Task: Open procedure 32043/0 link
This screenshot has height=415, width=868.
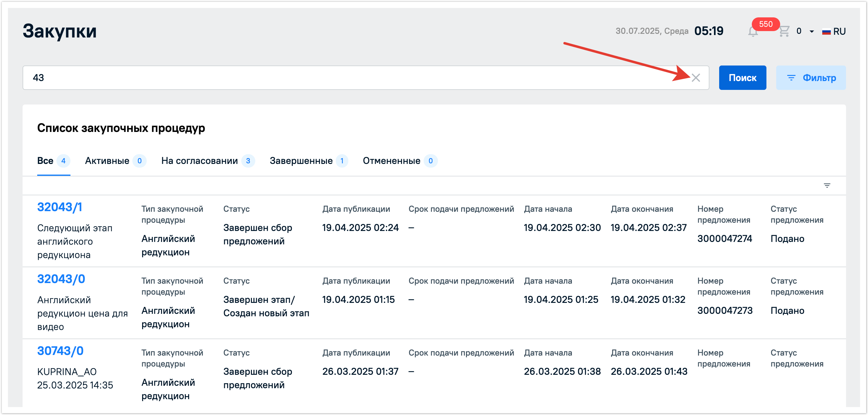Action: click(x=61, y=279)
